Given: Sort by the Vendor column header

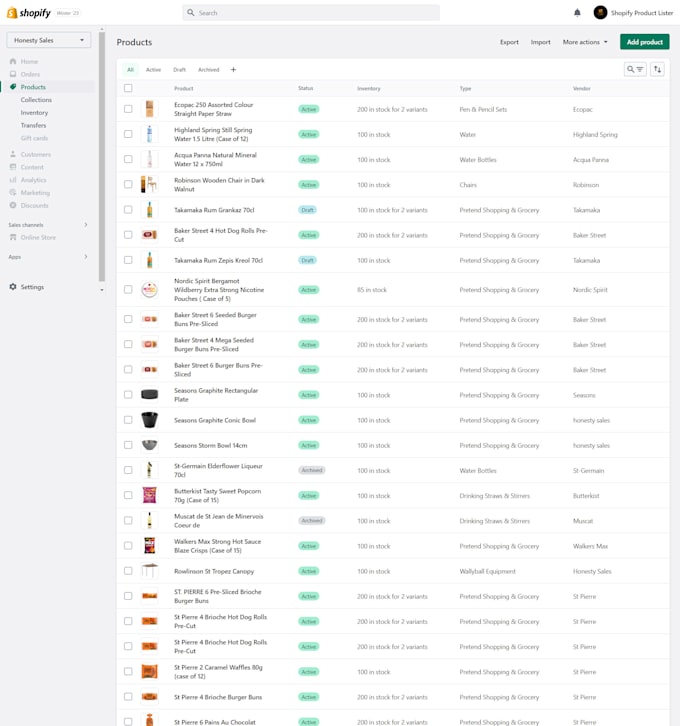Looking at the screenshot, I should [582, 88].
